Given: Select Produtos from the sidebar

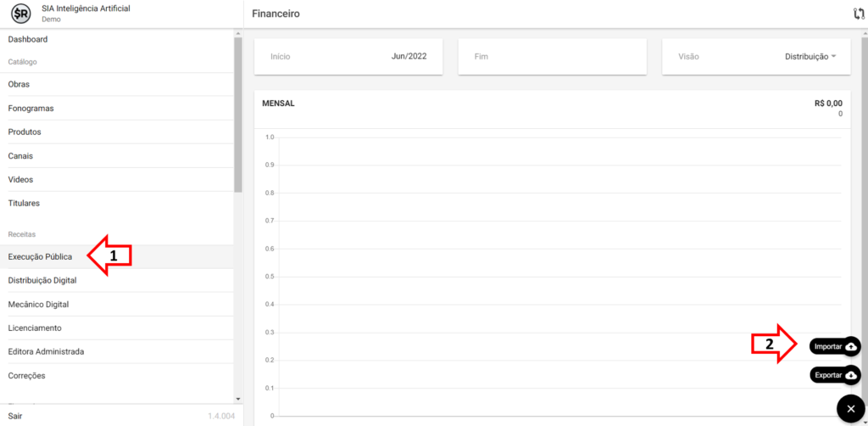Looking at the screenshot, I should click(x=25, y=132).
